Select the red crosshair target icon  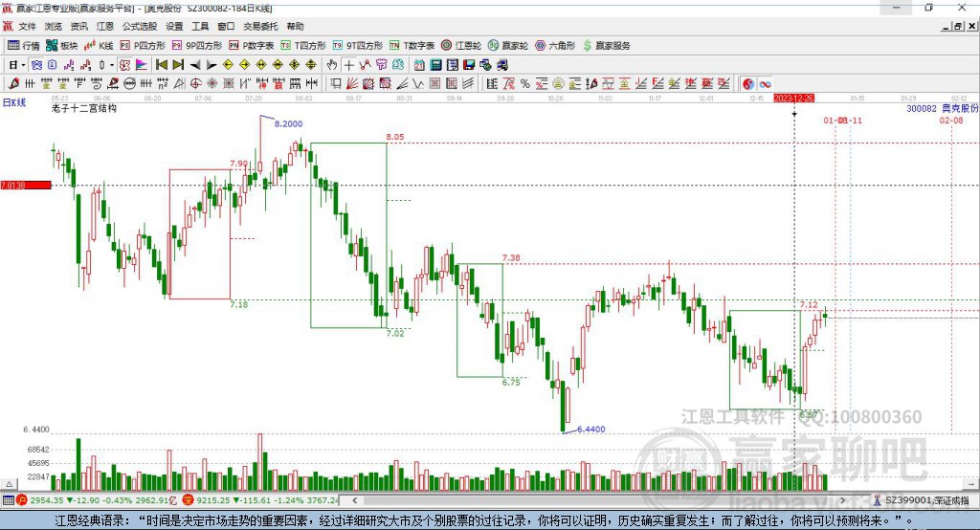click(195, 84)
